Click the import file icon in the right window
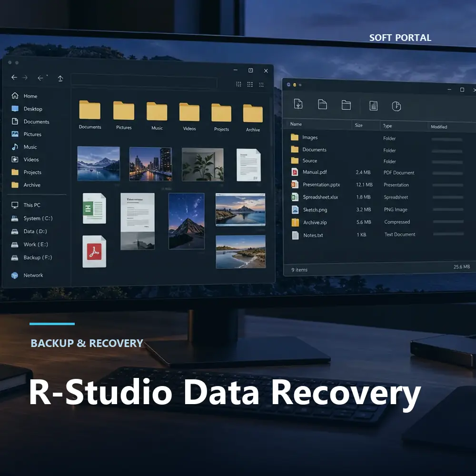 click(298, 104)
